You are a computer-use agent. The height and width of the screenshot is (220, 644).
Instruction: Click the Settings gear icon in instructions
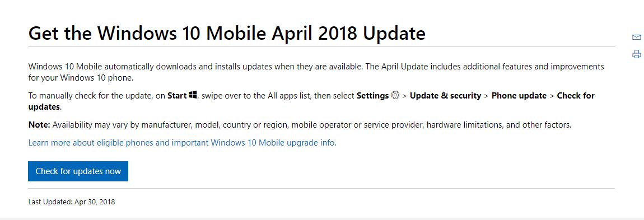click(x=395, y=95)
